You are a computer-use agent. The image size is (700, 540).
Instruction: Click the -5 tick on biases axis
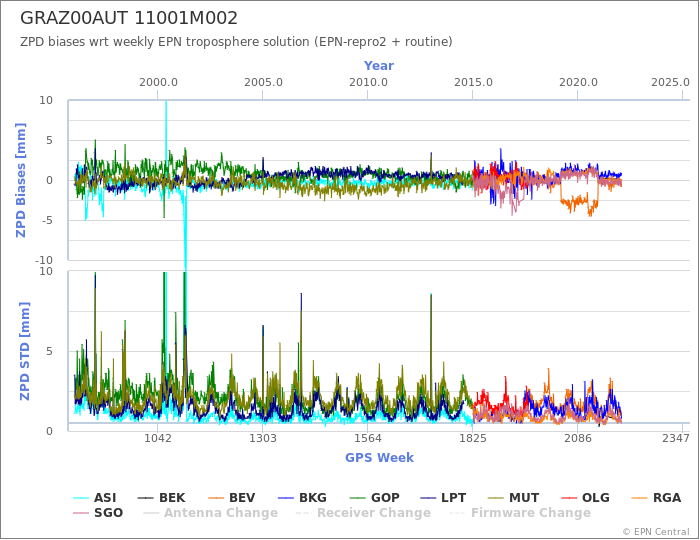coord(46,220)
